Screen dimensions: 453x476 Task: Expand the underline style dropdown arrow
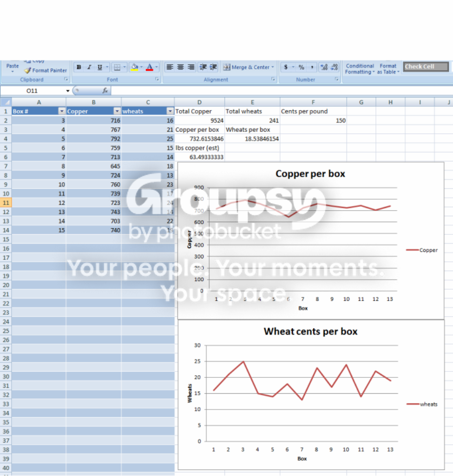coord(107,67)
